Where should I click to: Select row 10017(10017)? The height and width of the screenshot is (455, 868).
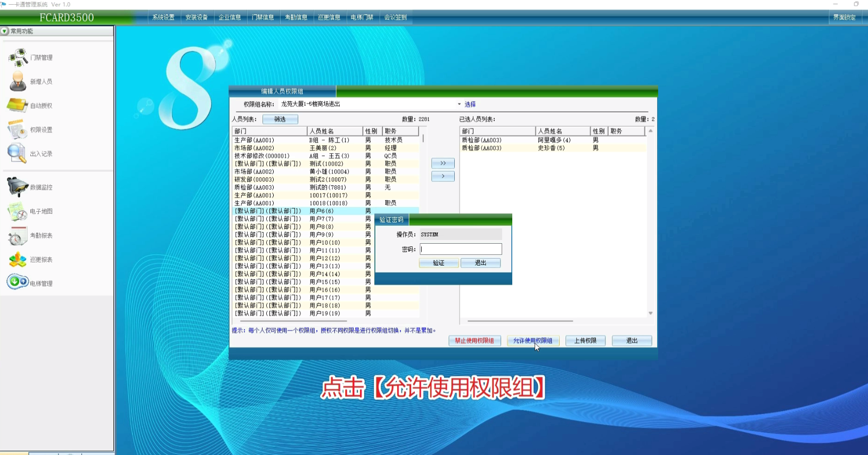326,195
